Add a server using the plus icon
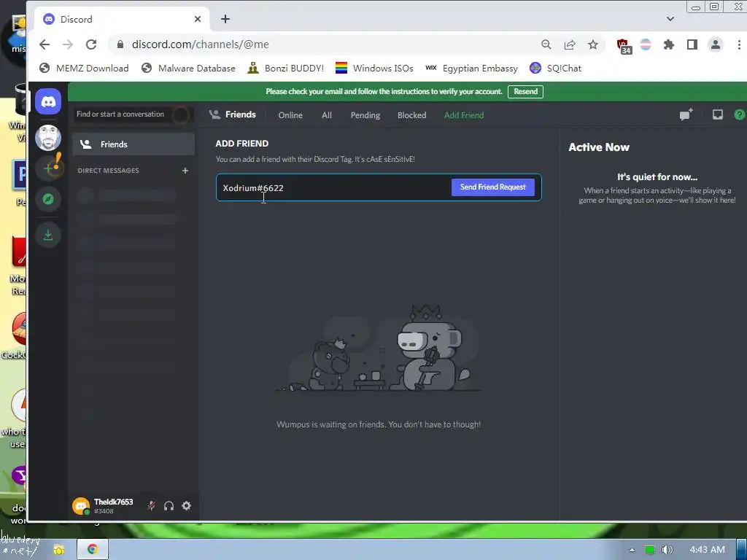The width and height of the screenshot is (747, 560). coord(48,168)
